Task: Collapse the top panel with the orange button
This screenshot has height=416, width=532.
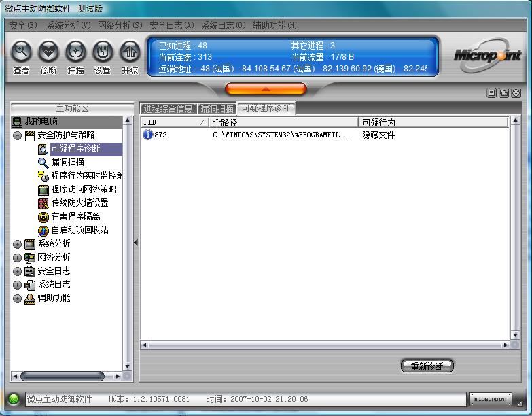Action: [266, 89]
